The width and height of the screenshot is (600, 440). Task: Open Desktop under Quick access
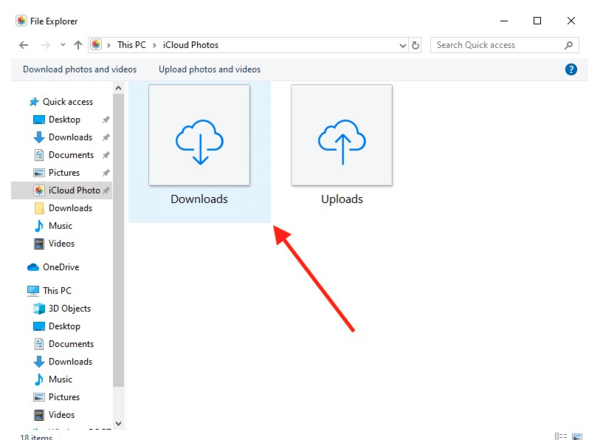coord(64,119)
